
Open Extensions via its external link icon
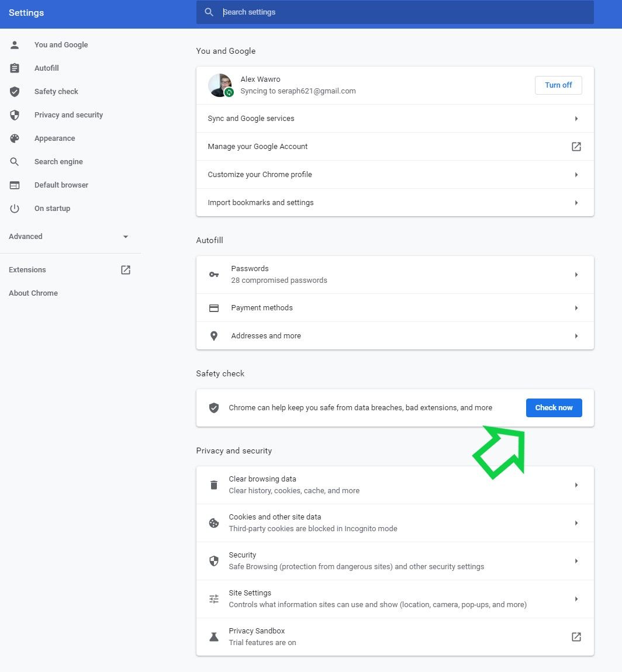[x=125, y=269]
